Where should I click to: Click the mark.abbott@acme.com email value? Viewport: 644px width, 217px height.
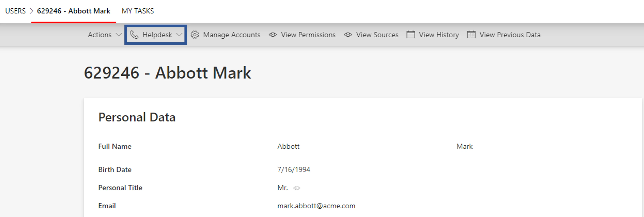(316, 206)
